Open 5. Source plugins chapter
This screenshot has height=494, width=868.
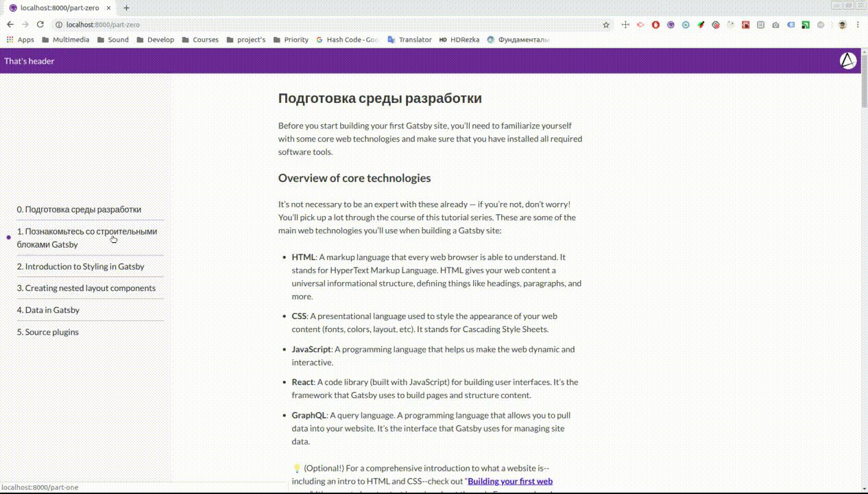pos(48,332)
